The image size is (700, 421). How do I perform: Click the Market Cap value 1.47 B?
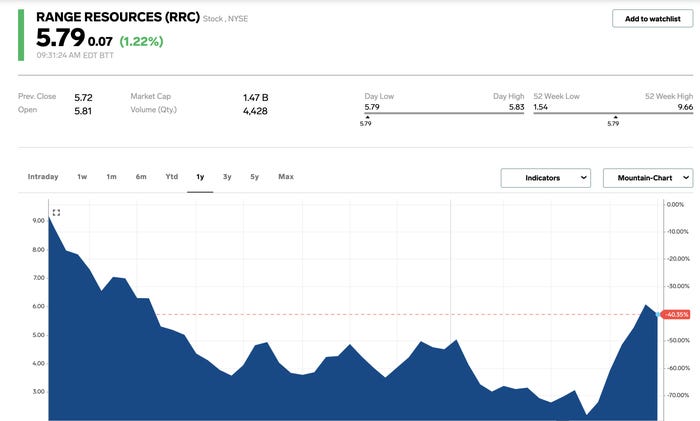pos(255,97)
